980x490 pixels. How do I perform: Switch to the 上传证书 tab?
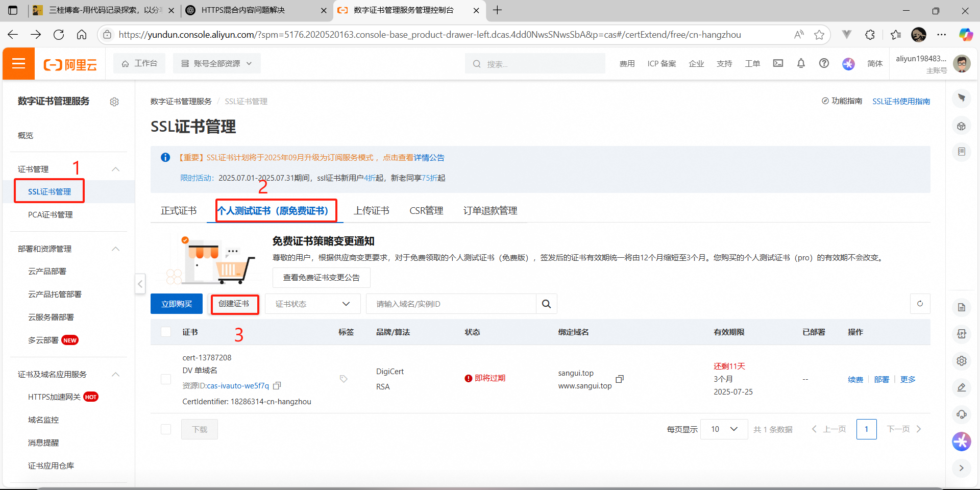coord(372,211)
